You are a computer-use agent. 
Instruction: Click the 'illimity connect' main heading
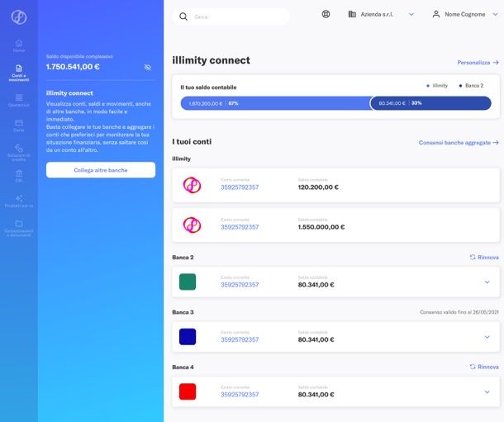point(212,60)
